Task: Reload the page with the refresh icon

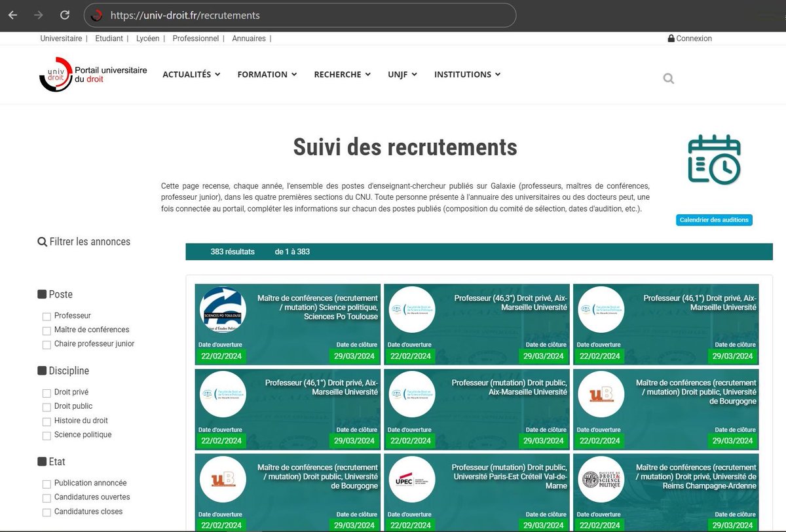Action: 64,14
